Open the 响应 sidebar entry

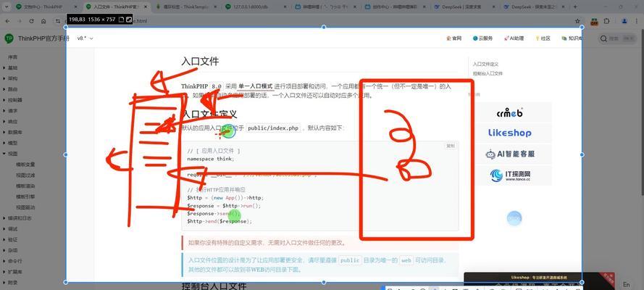click(12, 122)
